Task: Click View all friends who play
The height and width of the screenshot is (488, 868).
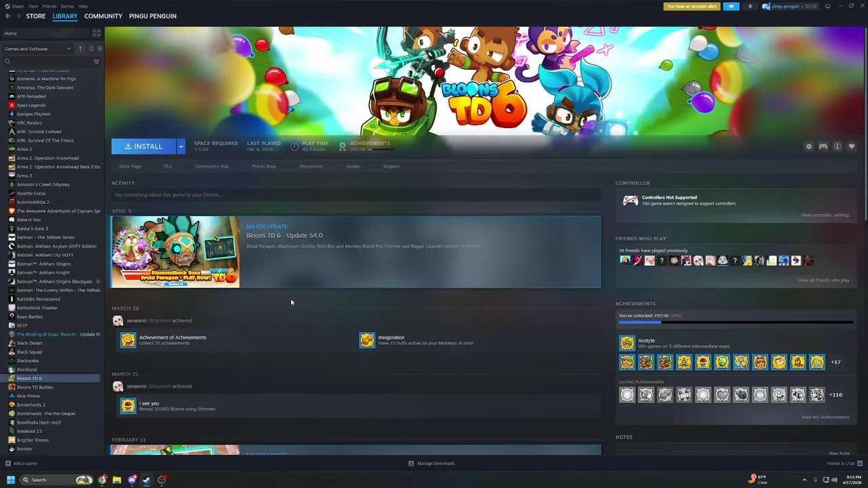Action: pyautogui.click(x=824, y=280)
